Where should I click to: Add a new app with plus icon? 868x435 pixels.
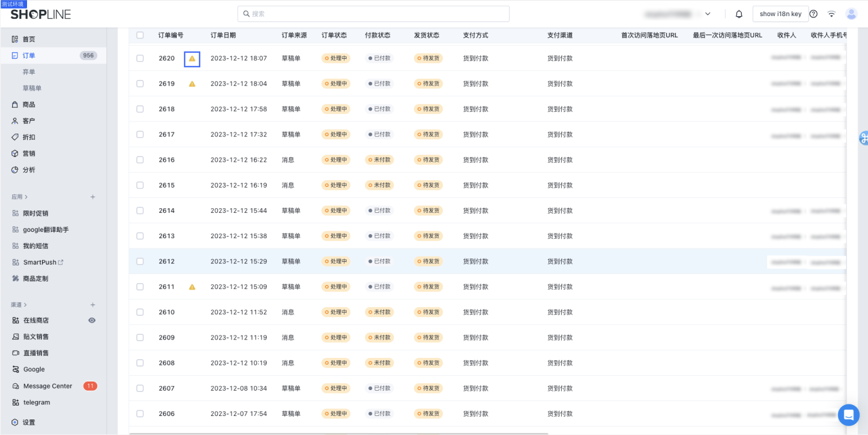coord(93,197)
